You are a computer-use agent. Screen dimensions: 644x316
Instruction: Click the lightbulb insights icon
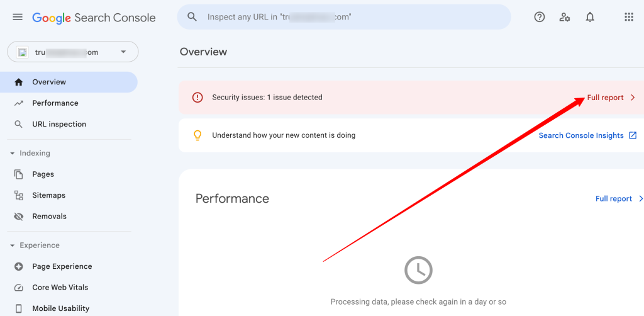197,135
